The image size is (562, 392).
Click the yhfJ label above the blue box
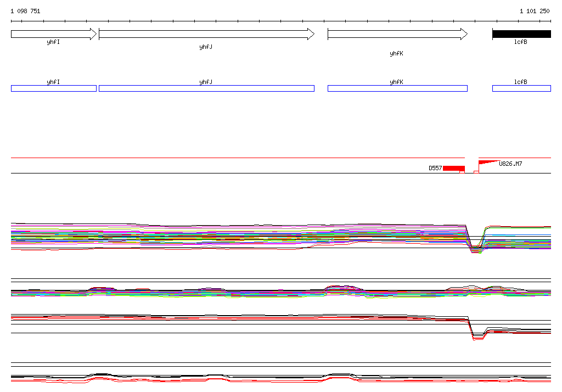[206, 82]
